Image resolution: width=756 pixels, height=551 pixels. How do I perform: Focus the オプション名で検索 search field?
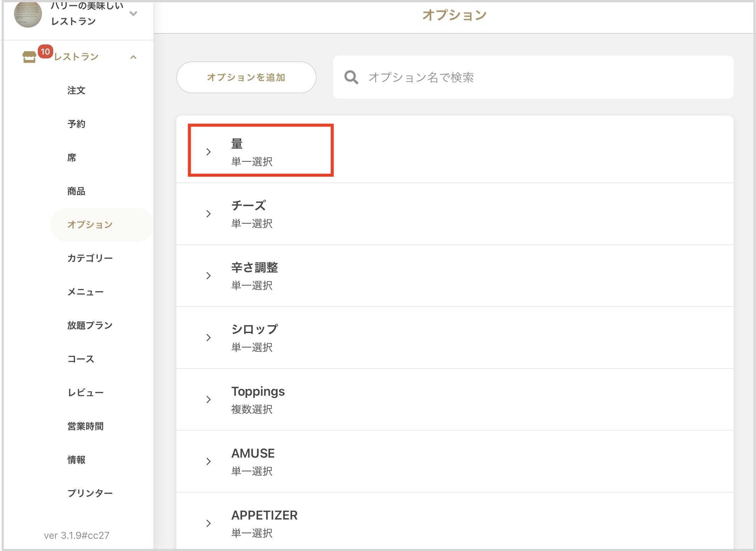tap(525, 77)
